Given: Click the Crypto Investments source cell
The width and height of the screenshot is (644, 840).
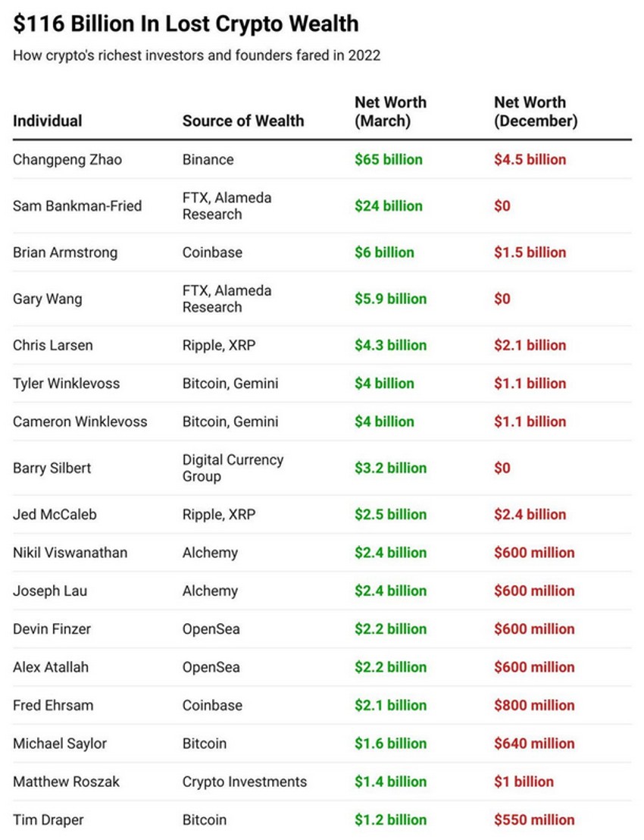Looking at the screenshot, I should tap(245, 782).
